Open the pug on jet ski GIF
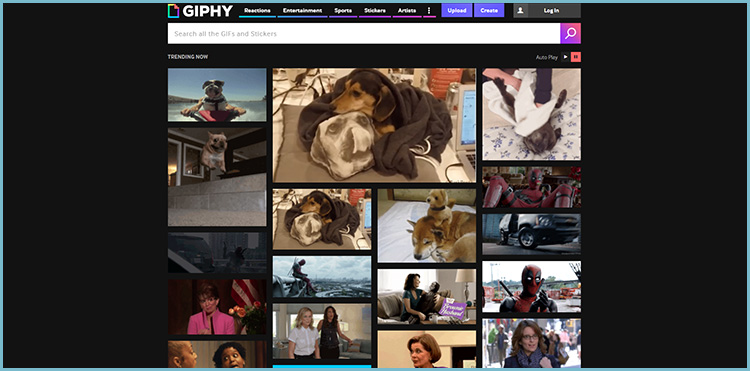This screenshot has width=750, height=371. pyautogui.click(x=217, y=95)
